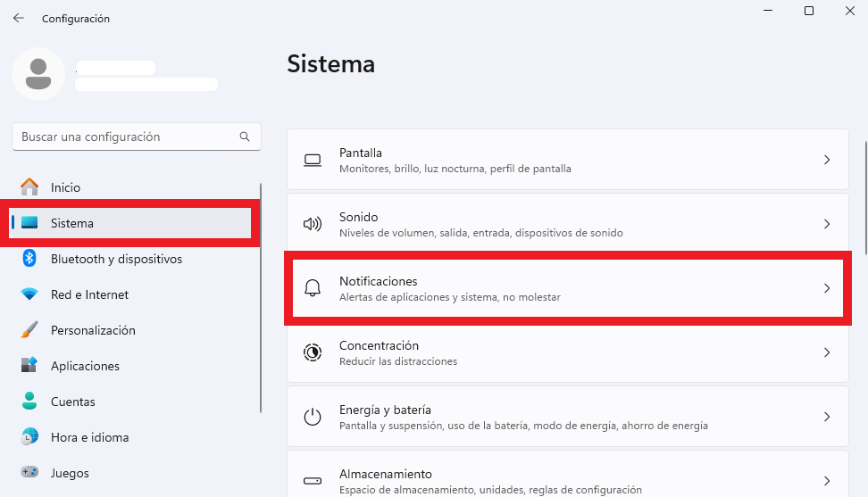Click the Red e Internet wifi icon
This screenshot has width=868, height=497.
pyautogui.click(x=29, y=294)
